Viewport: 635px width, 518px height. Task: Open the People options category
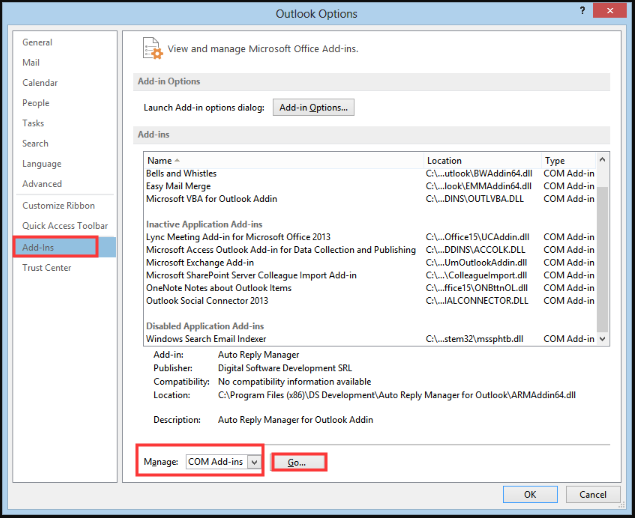point(36,103)
